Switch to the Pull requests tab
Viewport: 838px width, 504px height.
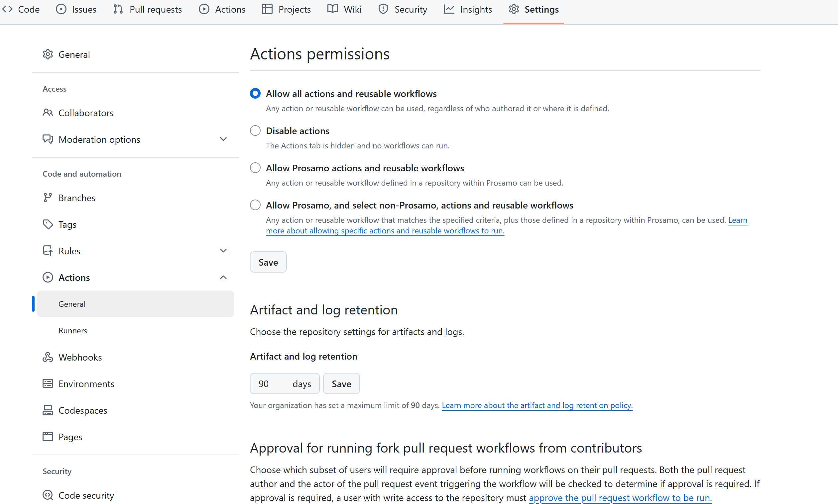[148, 10]
